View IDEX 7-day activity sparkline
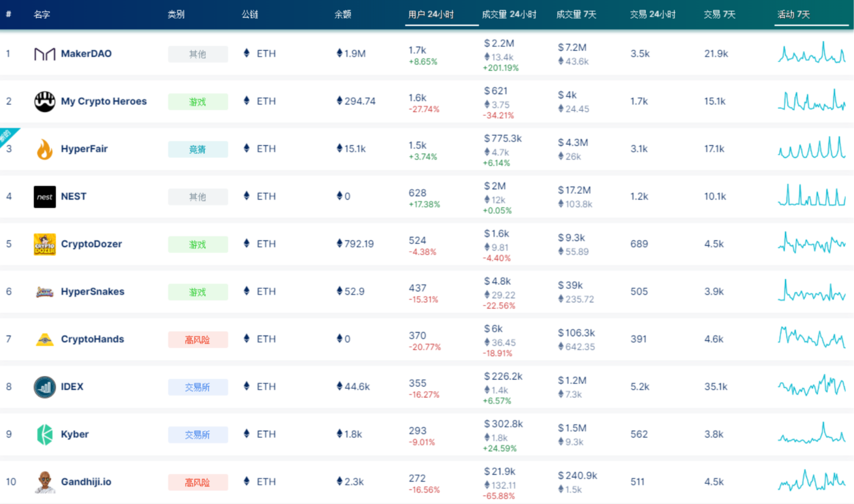Viewport: 854px width, 504px height. (x=812, y=385)
